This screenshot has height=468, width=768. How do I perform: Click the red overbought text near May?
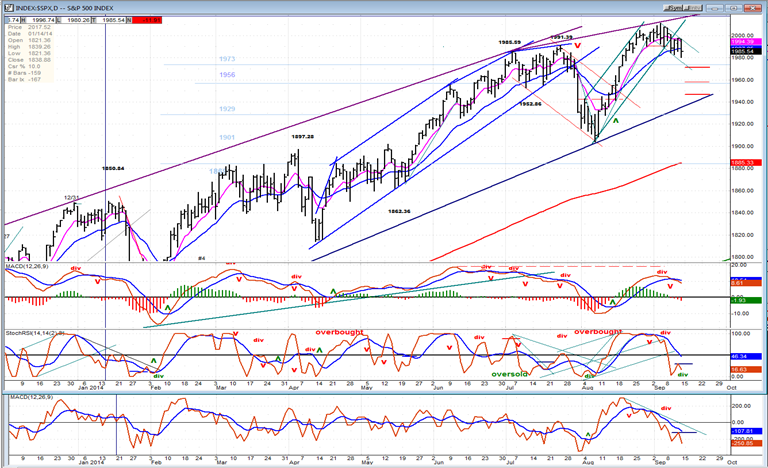tap(339, 332)
